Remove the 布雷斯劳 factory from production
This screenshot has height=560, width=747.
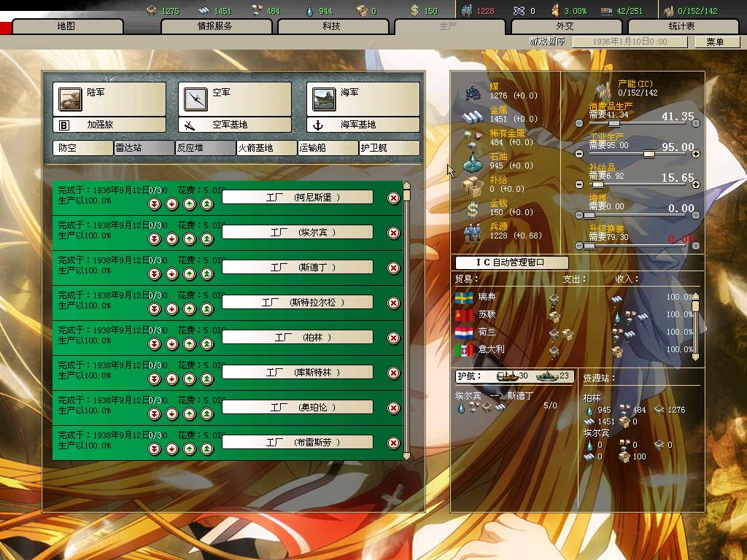click(x=393, y=443)
